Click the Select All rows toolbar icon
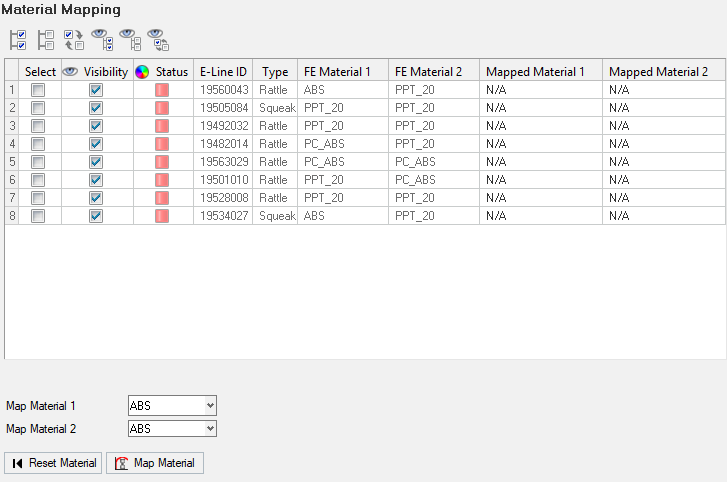Image resolution: width=727 pixels, height=482 pixels. pos(18,40)
